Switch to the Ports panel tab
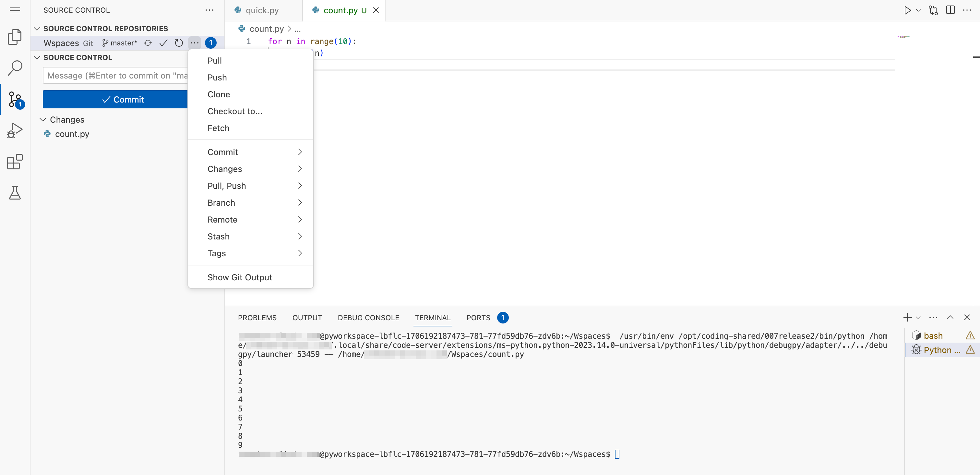Viewport: 980px width, 475px height. pyautogui.click(x=478, y=317)
